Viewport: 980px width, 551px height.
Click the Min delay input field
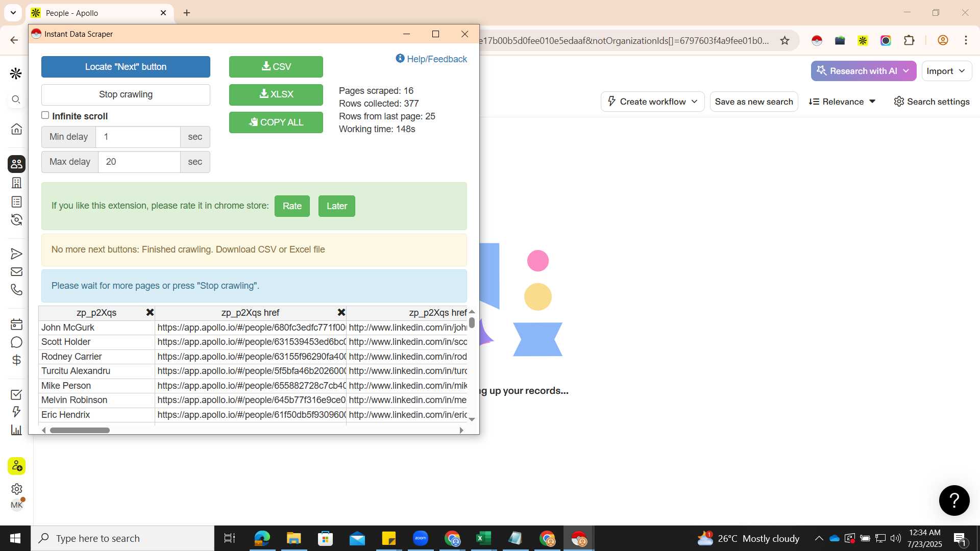point(139,137)
